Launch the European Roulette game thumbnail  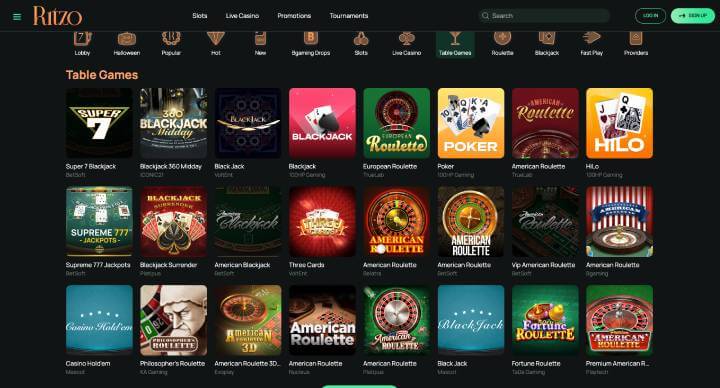coord(397,123)
